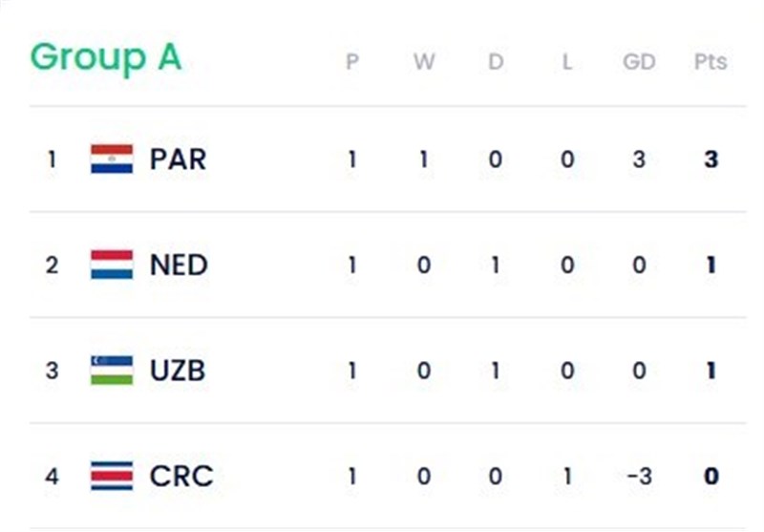Click the W column header
The width and height of the screenshot is (764, 532).
(x=423, y=62)
